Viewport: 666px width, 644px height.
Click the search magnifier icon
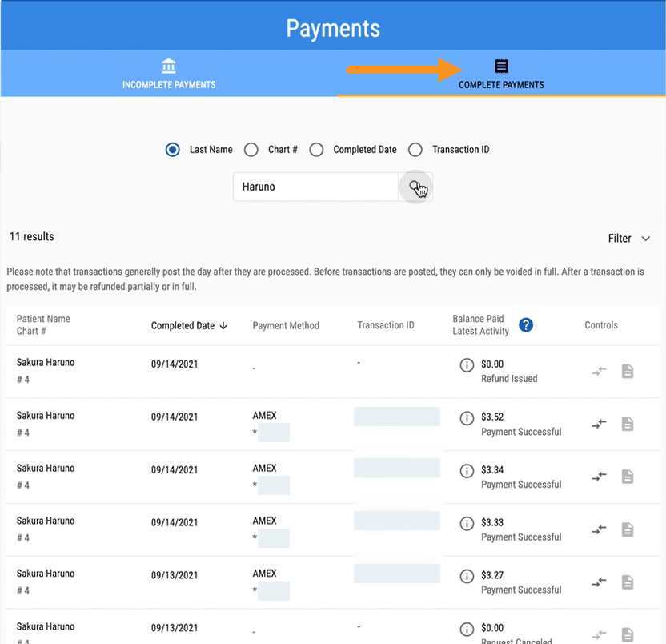[415, 187]
